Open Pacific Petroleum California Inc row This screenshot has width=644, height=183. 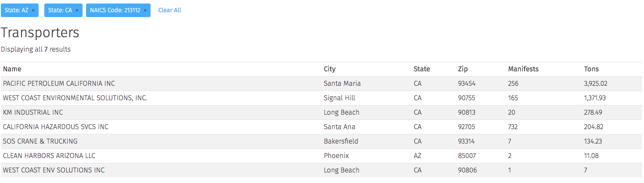(x=321, y=83)
